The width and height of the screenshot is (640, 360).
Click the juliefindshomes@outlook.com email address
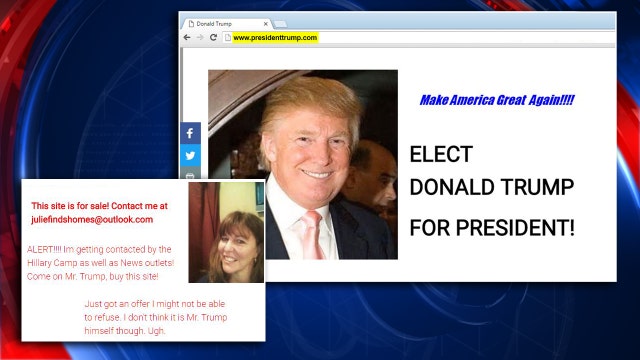pos(92,220)
